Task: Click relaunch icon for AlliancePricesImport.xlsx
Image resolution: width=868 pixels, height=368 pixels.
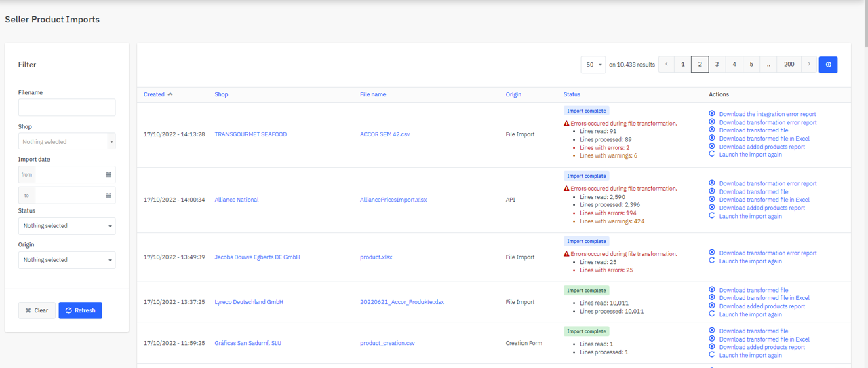Action: tap(712, 216)
